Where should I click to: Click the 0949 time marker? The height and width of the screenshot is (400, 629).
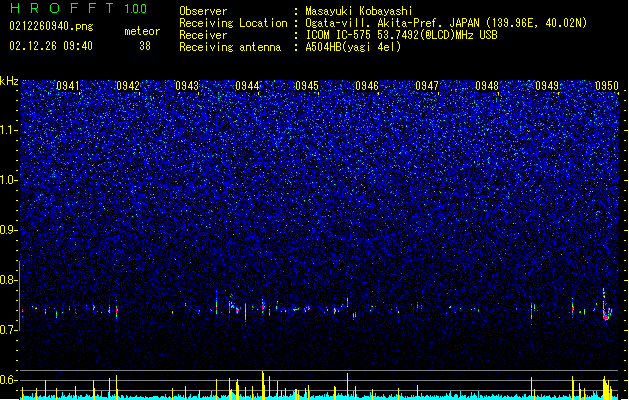547,86
